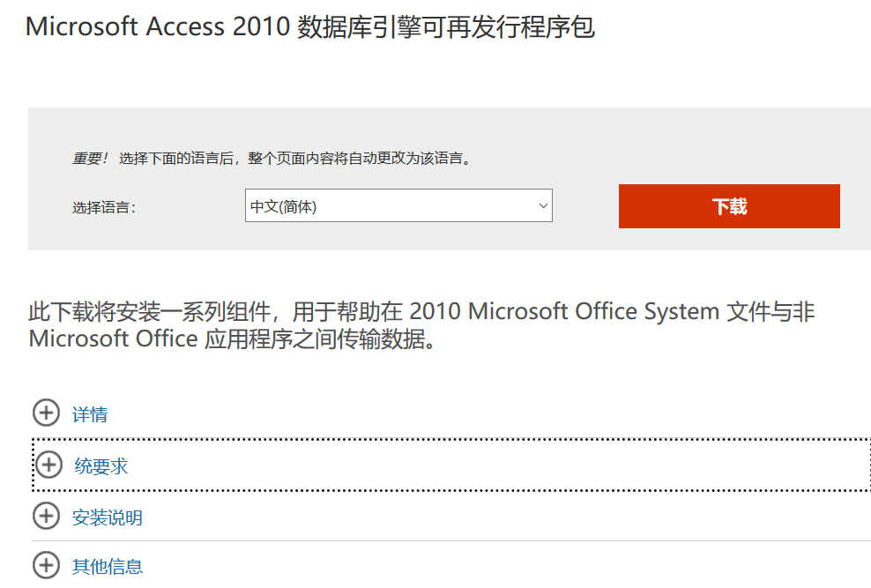Click the 数据库引擎可再发行程序包 part of the title
Screen dimensions: 871x588
tap(446, 27)
